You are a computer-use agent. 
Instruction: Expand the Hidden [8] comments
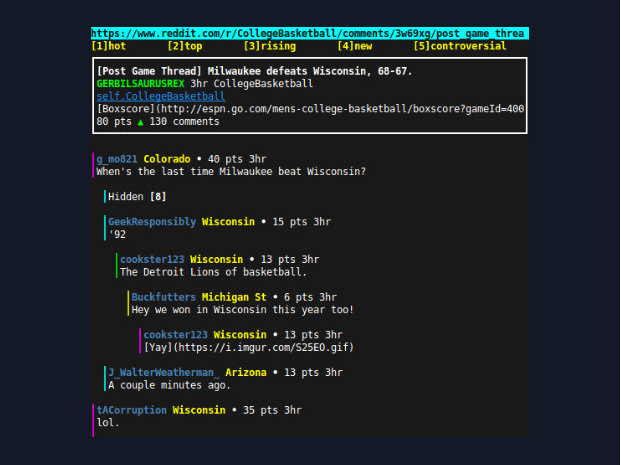tap(137, 197)
